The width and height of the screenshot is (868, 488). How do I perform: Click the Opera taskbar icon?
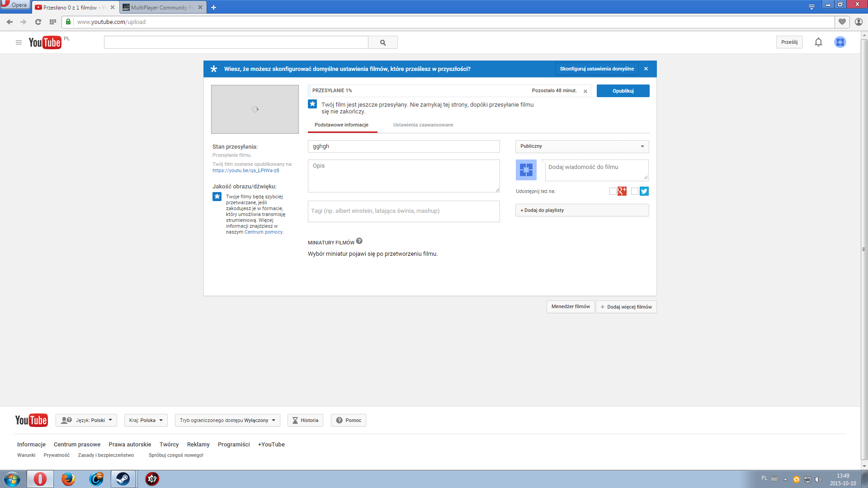point(40,479)
